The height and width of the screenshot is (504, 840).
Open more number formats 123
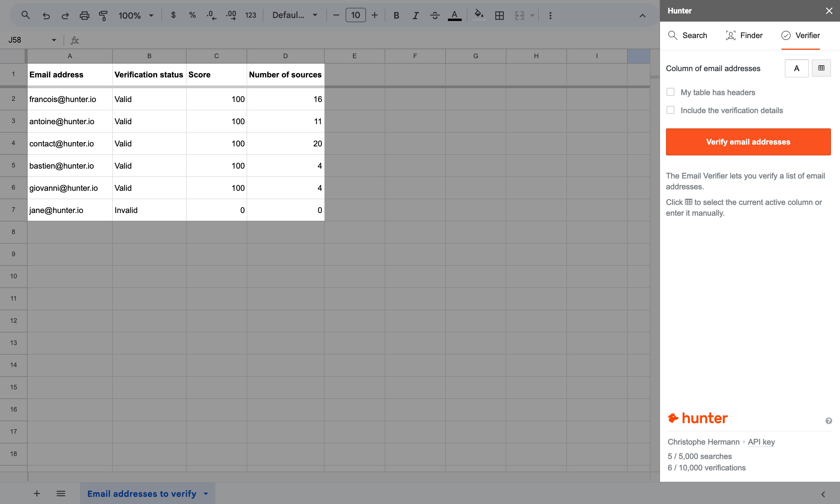click(250, 15)
